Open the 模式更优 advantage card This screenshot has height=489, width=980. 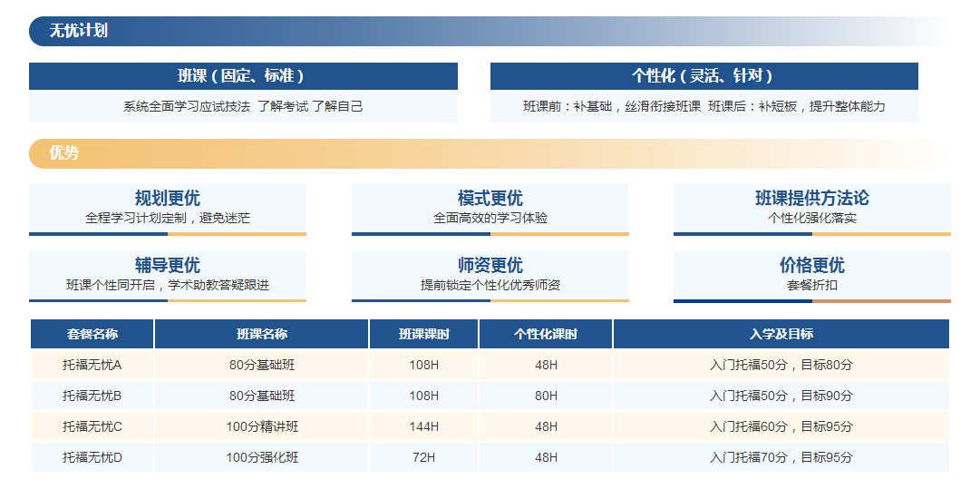pyautogui.click(x=490, y=208)
